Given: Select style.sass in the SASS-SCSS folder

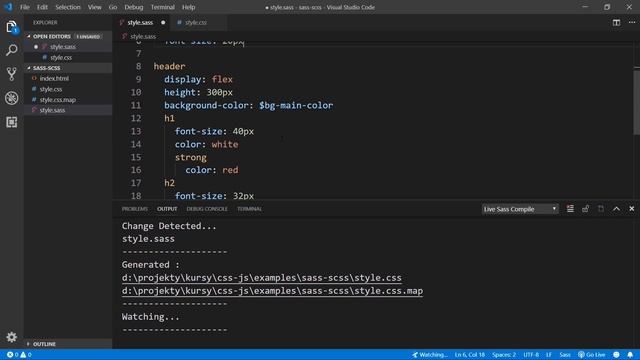Looking at the screenshot, I should [x=68, y=110].
